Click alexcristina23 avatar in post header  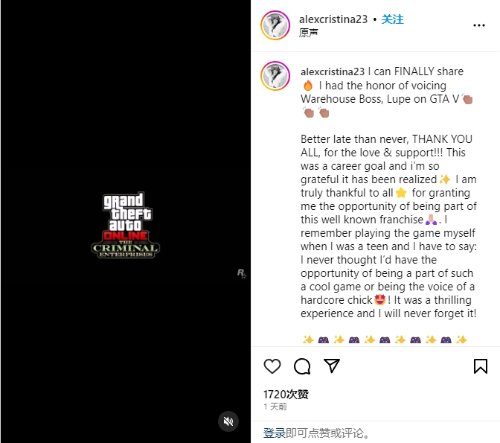[275, 25]
